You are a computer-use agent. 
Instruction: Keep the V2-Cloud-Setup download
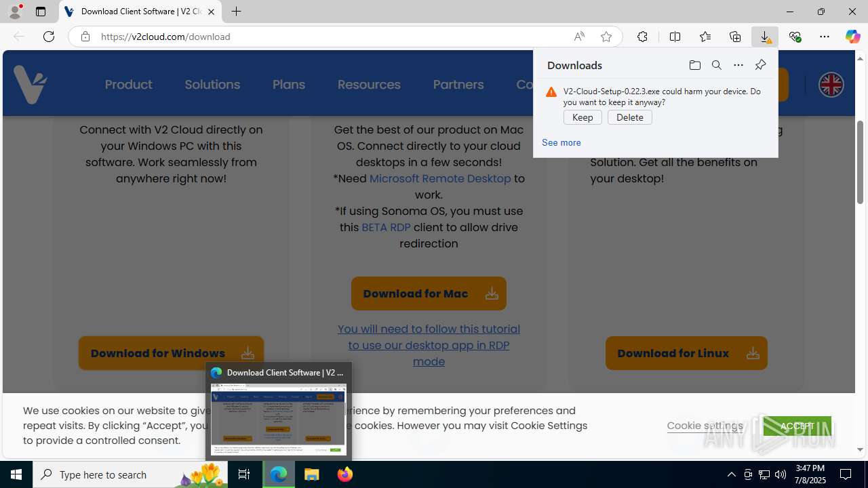pyautogui.click(x=583, y=117)
